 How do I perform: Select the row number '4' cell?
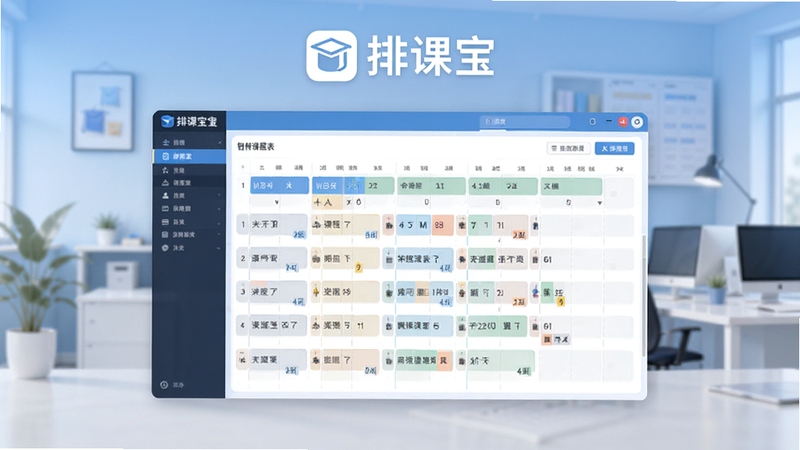pos(243,326)
